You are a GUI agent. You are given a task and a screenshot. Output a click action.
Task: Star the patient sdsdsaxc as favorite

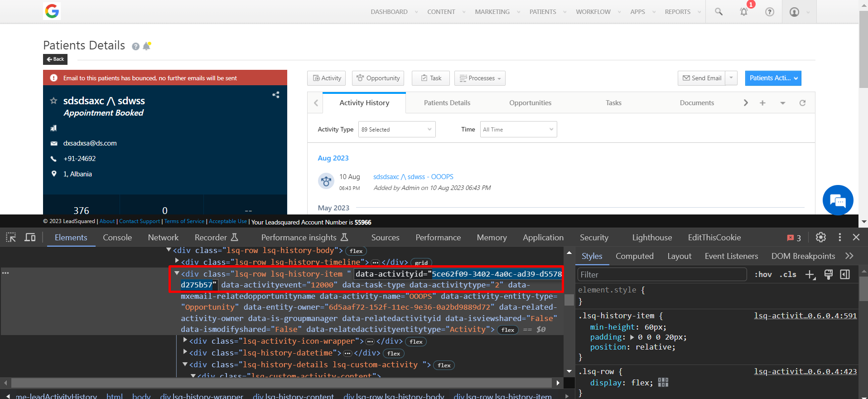tap(53, 101)
